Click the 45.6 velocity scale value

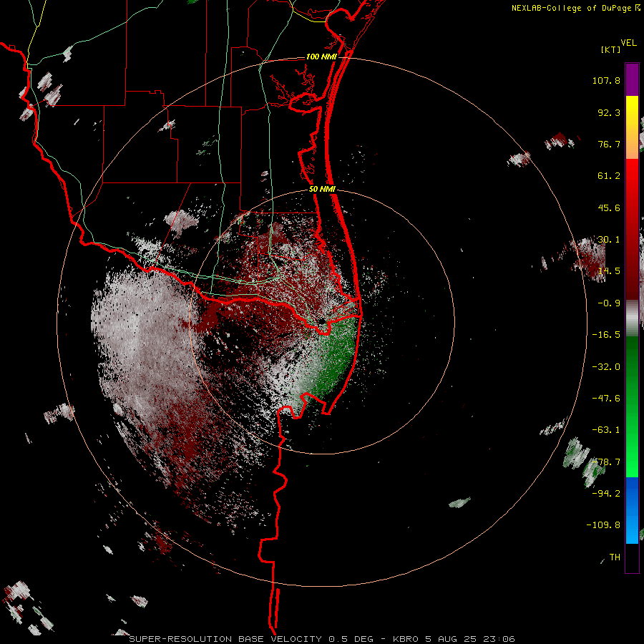609,208
